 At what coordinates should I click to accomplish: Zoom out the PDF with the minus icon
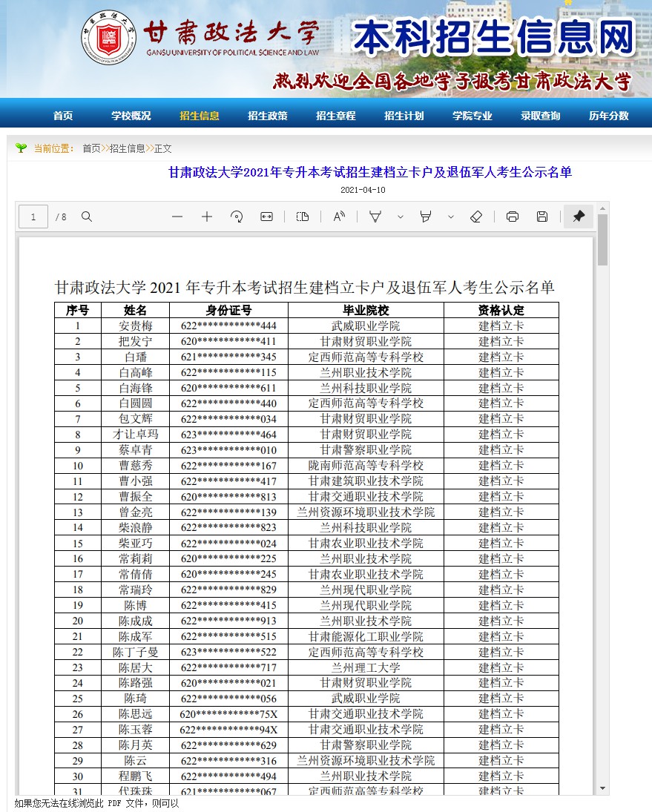(x=177, y=217)
